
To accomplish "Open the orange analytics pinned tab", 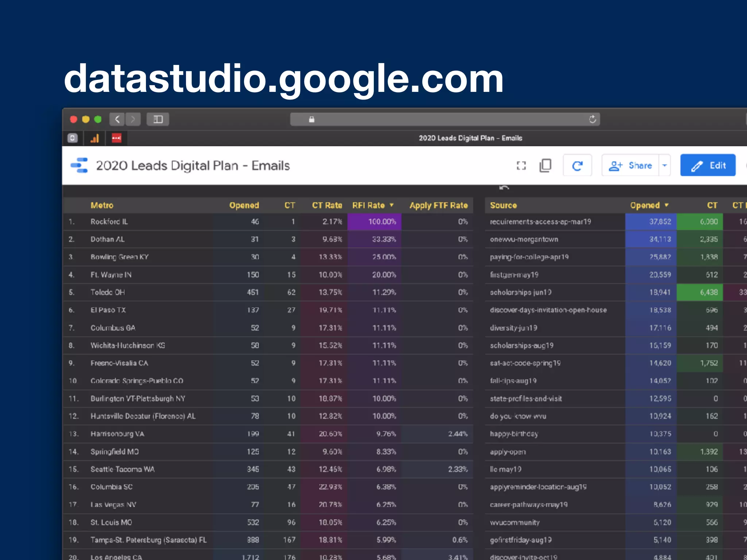I will [x=95, y=138].
